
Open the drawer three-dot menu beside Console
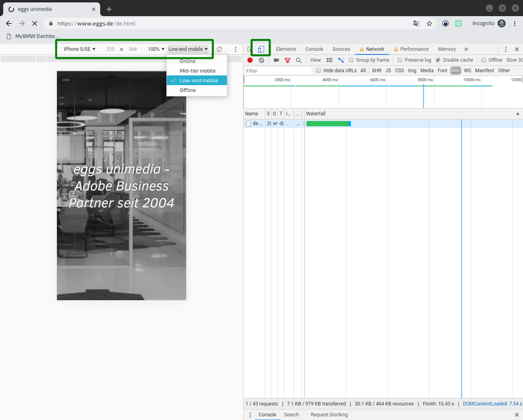pos(250,414)
